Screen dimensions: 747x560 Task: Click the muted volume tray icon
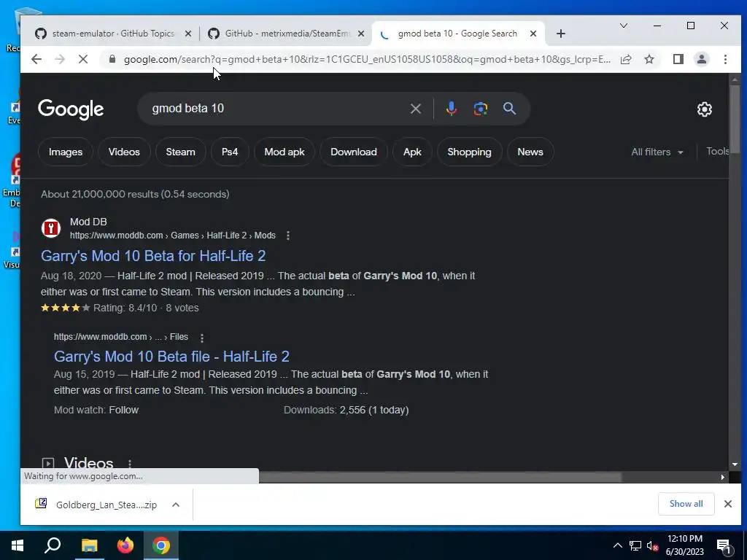pyautogui.click(x=652, y=545)
